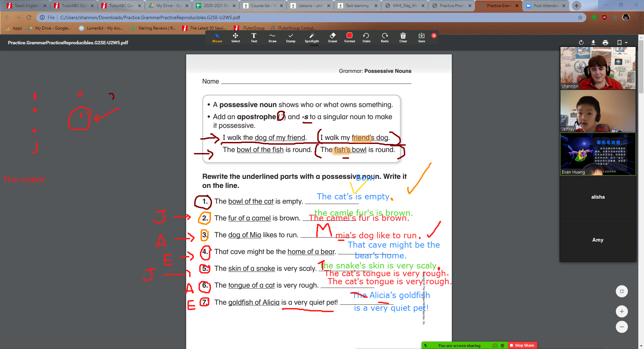This screenshot has width=644, height=349.
Task: Click the address bar URL
Action: point(150,17)
